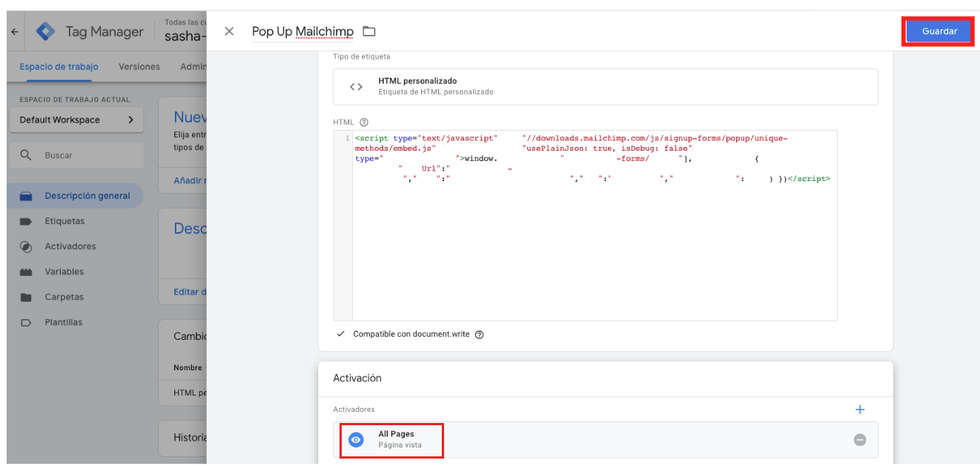The height and width of the screenshot is (466, 980).
Task: Open help icon next to HTML label
Action: [364, 122]
